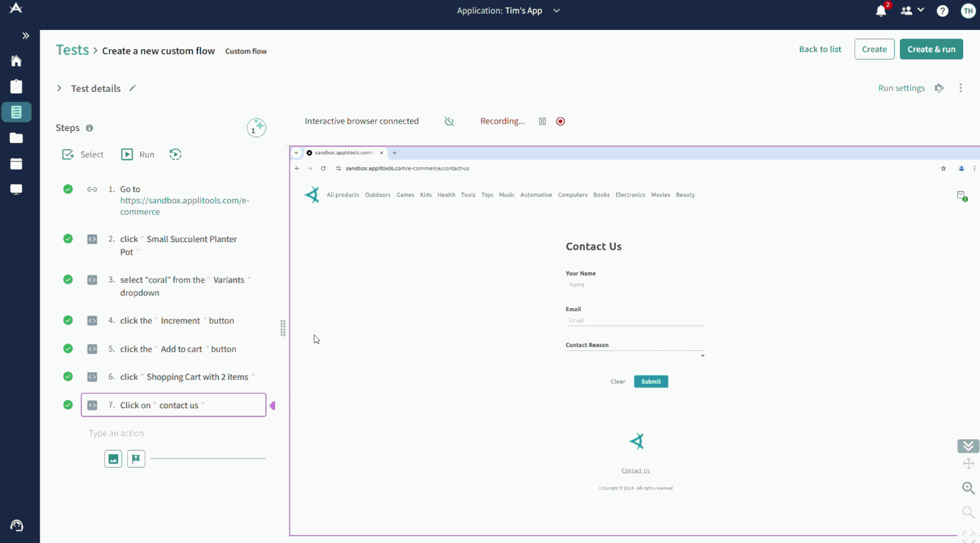The width and height of the screenshot is (980, 543).
Task: Click the flag icon below steps
Action: pyautogui.click(x=136, y=459)
